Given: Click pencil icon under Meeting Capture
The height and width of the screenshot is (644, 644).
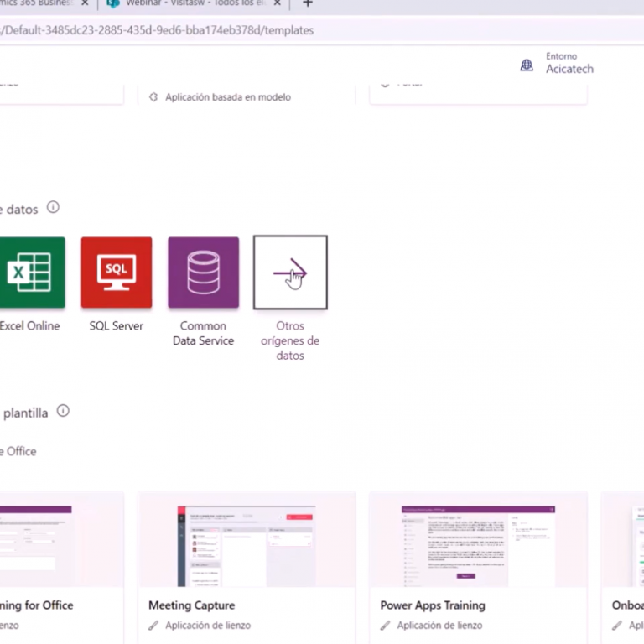Looking at the screenshot, I should point(153,626).
